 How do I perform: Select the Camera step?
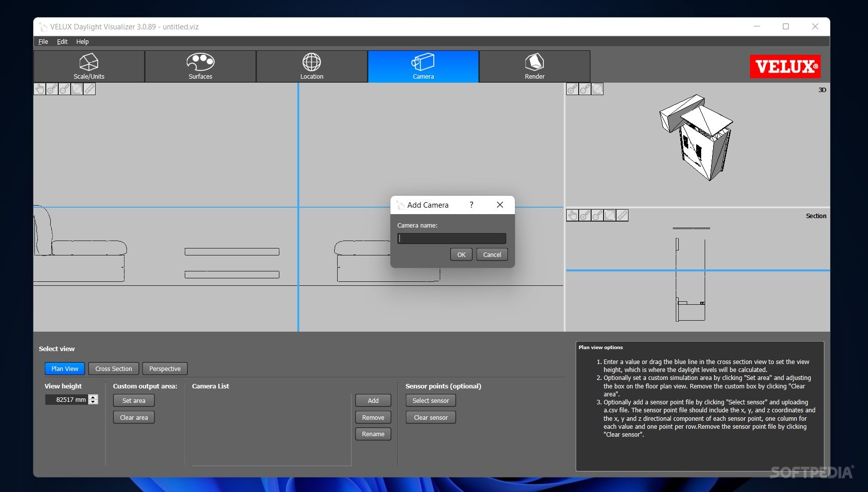pyautogui.click(x=423, y=66)
